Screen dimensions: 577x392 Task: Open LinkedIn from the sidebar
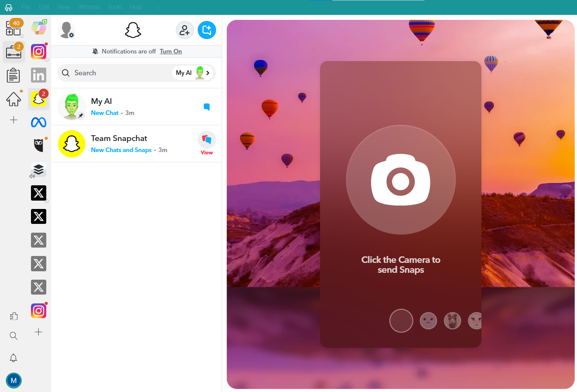coord(39,75)
